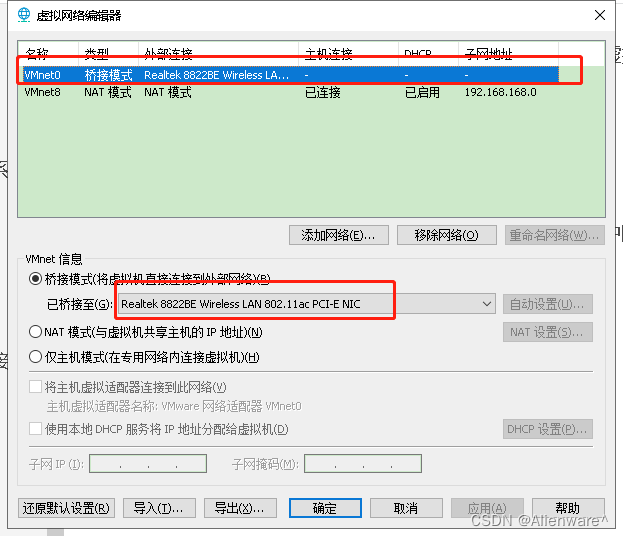Click the 192.168.168.0 subnet address cell
Image resolution: width=623 pixels, height=536 pixels.
pyautogui.click(x=501, y=92)
